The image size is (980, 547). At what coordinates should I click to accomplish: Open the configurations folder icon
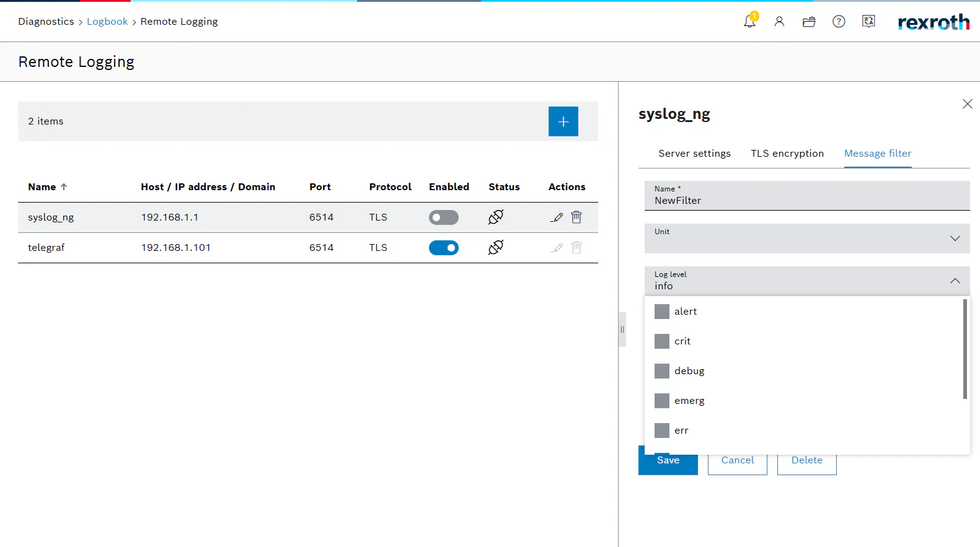click(x=809, y=22)
